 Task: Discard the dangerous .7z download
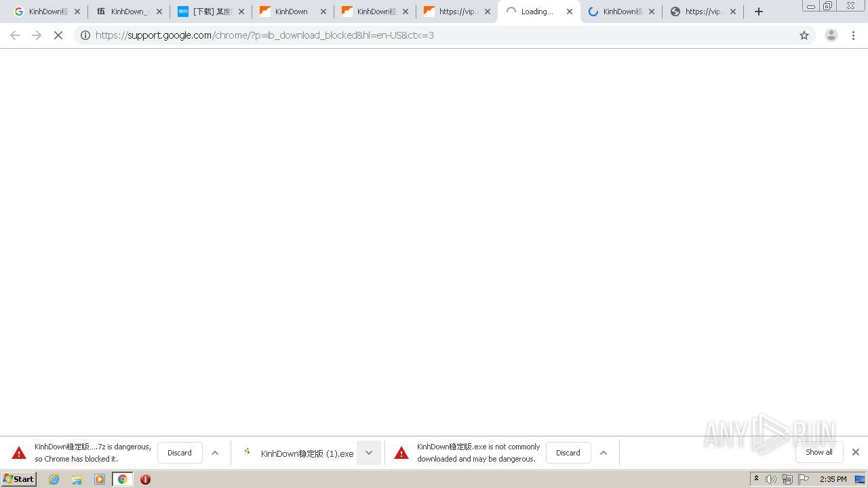(180, 453)
